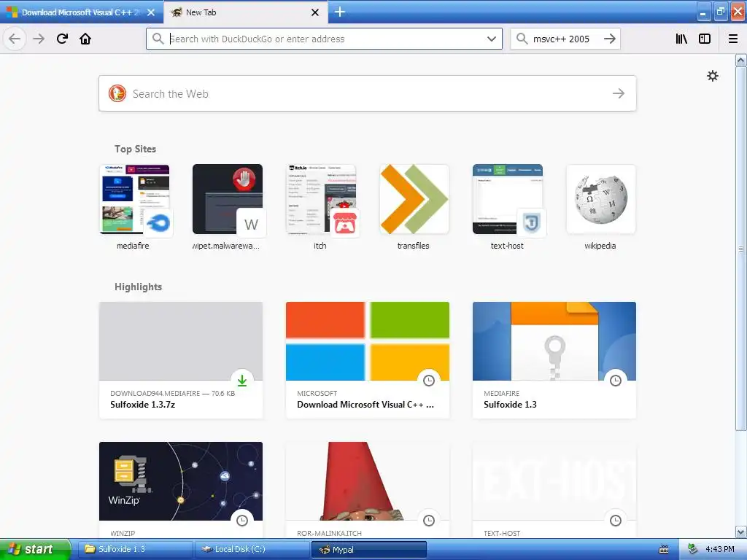Open the browser home page
Image resolution: width=747 pixels, height=560 pixels.
click(x=85, y=39)
